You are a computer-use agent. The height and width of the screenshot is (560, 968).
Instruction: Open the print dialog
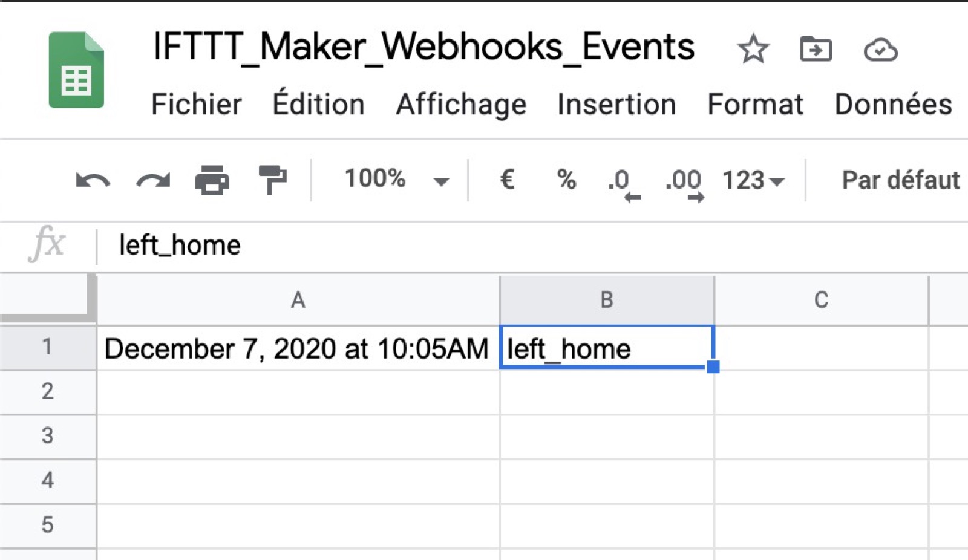click(213, 179)
